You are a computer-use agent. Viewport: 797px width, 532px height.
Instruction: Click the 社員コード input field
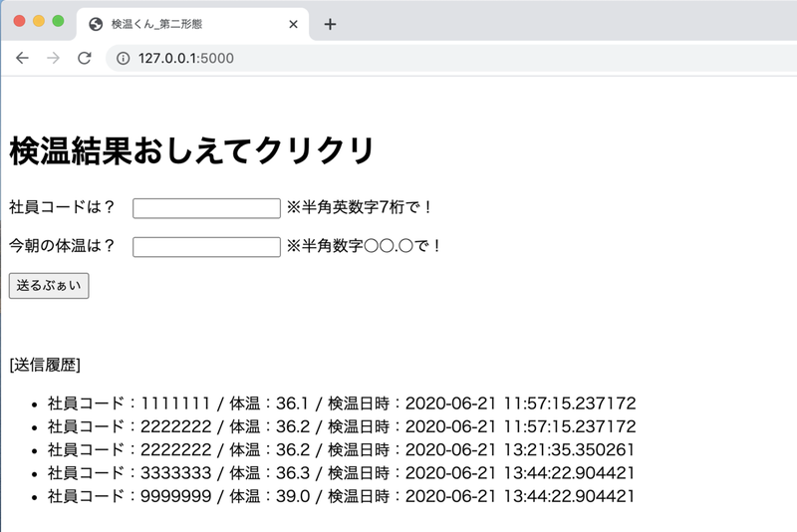point(206,208)
